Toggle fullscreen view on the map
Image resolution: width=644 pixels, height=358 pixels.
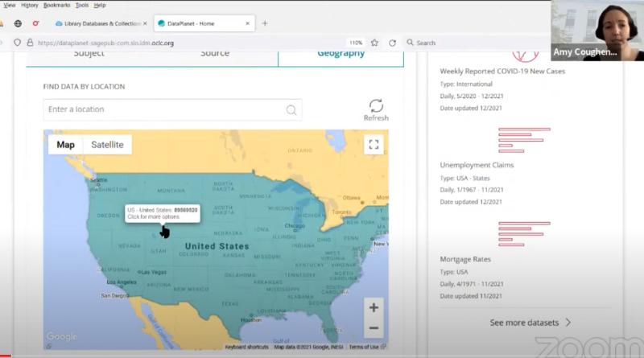click(x=373, y=145)
